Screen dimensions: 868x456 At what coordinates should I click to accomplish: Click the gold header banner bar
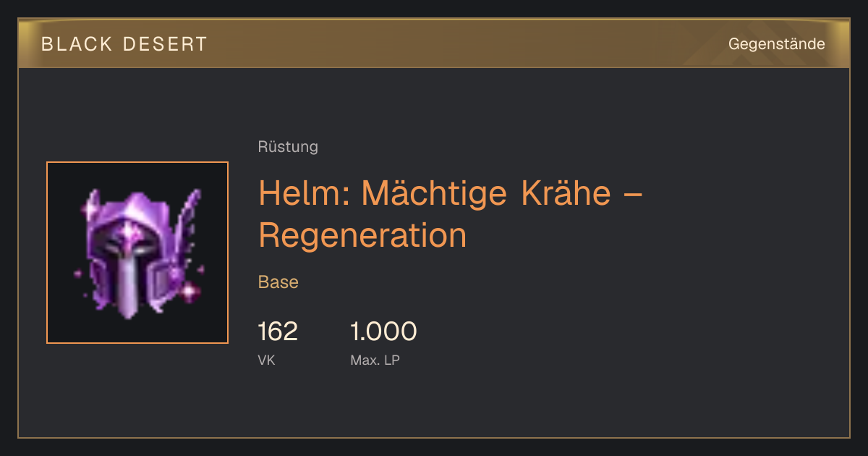point(434,43)
